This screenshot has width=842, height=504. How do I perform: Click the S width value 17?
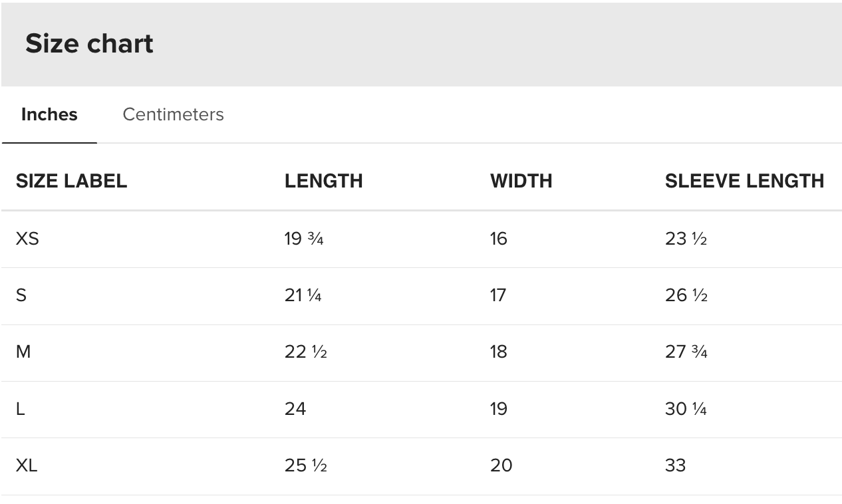pyautogui.click(x=498, y=295)
